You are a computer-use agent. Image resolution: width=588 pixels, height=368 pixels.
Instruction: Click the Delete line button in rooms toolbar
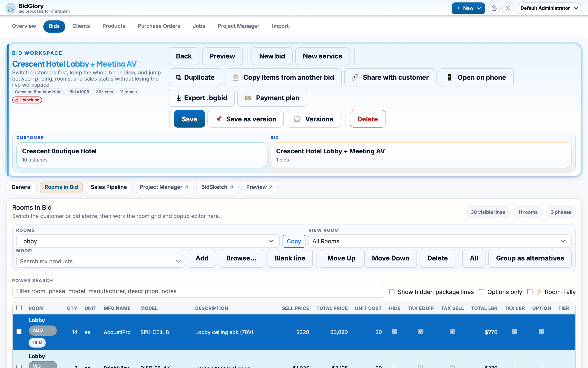tap(437, 258)
